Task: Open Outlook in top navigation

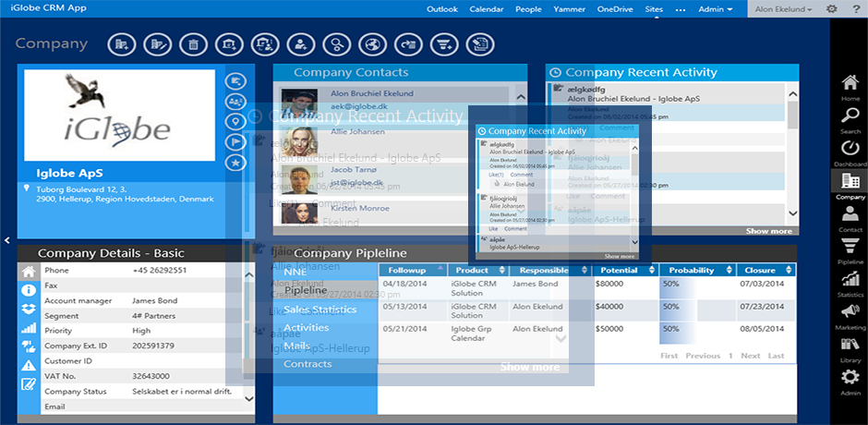Action: (442, 9)
